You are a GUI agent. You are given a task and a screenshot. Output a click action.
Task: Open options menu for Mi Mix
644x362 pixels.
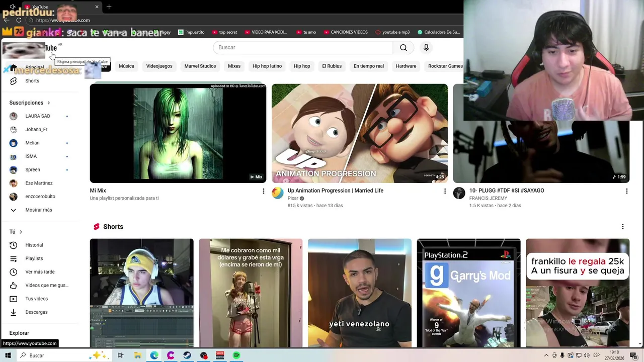tap(263, 191)
